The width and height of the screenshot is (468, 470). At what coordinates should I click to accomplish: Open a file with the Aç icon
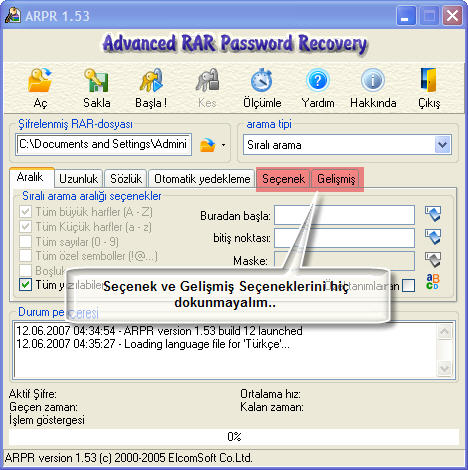pos(40,81)
